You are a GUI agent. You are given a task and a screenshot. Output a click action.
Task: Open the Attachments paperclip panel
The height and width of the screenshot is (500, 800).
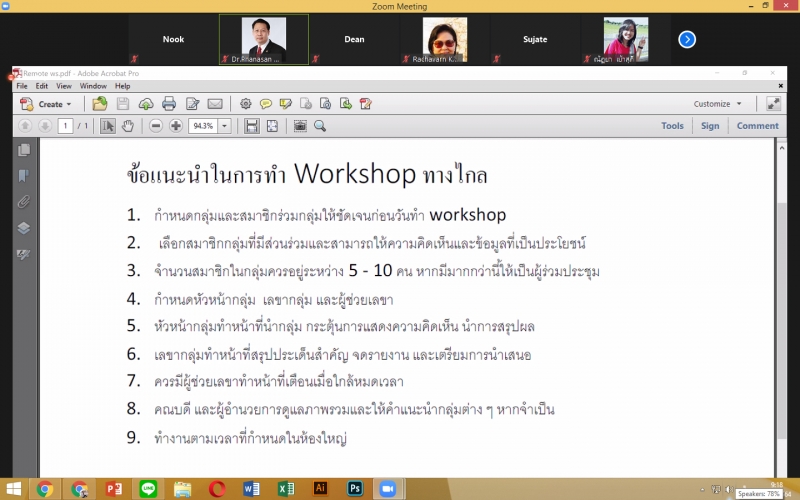click(24, 202)
